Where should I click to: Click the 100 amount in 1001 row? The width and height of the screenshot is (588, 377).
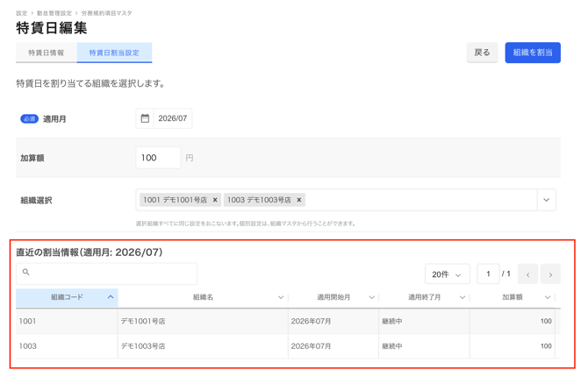pyautogui.click(x=546, y=321)
